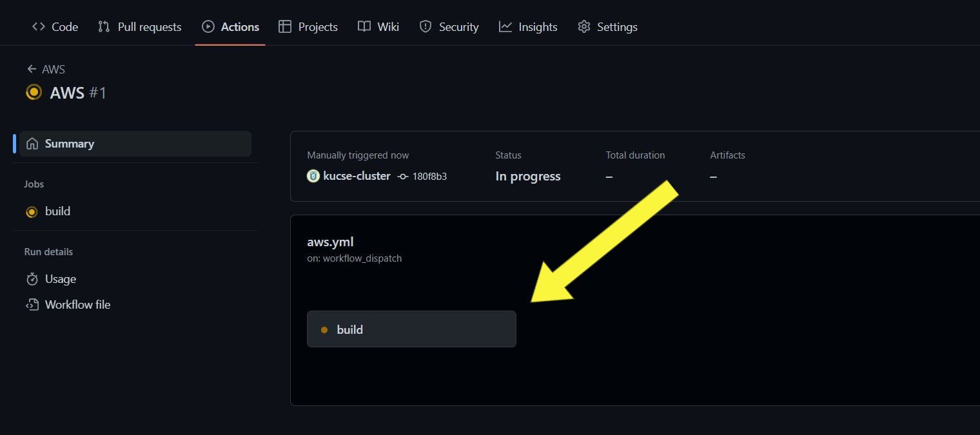This screenshot has width=980, height=435.
Task: Click the Usage stopwatch icon
Action: pyautogui.click(x=32, y=279)
